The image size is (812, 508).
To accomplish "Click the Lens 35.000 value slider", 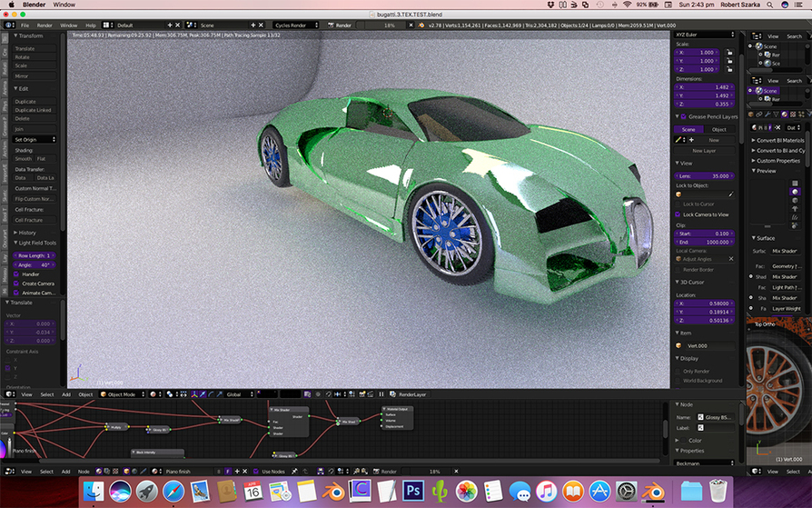I will tap(706, 175).
